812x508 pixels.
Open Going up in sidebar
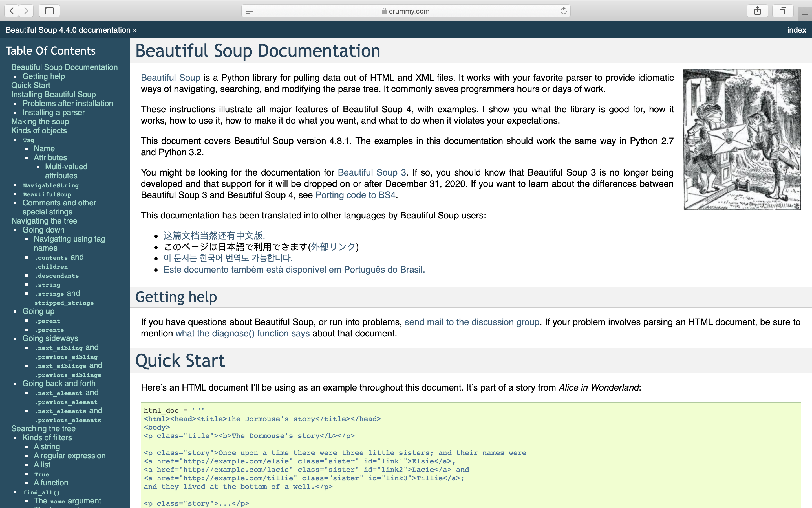point(38,311)
